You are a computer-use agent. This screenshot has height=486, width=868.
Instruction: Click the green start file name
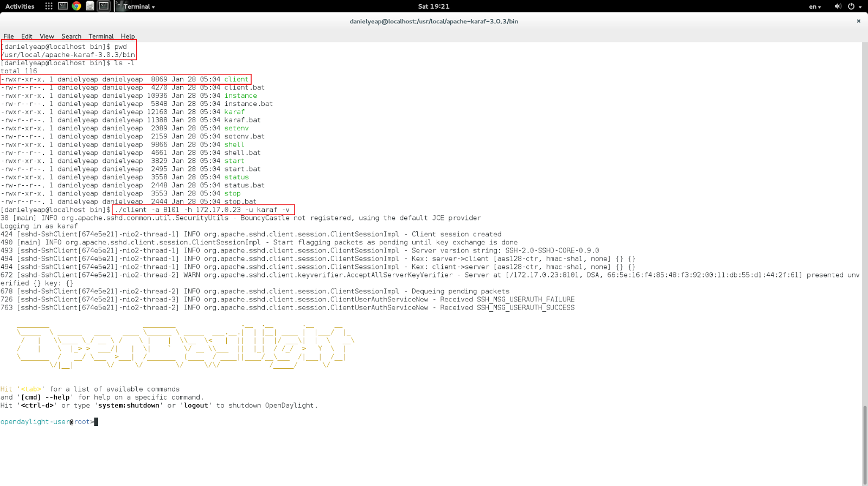[x=234, y=161]
